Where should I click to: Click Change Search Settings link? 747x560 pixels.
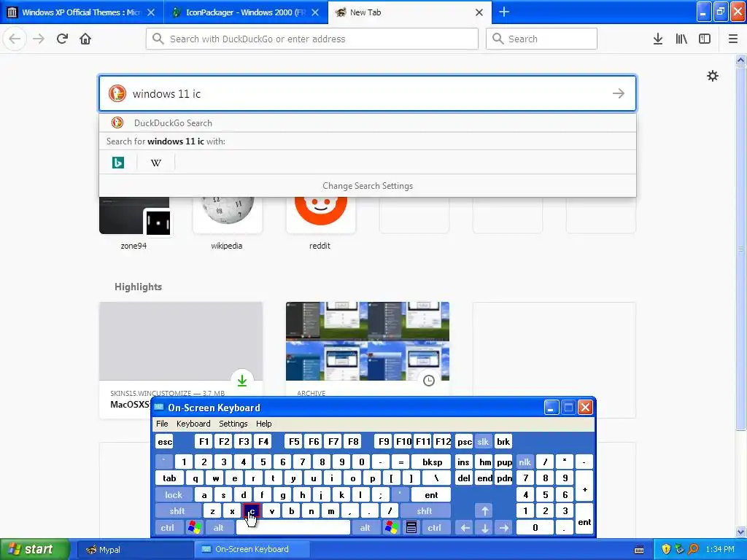pyautogui.click(x=368, y=186)
